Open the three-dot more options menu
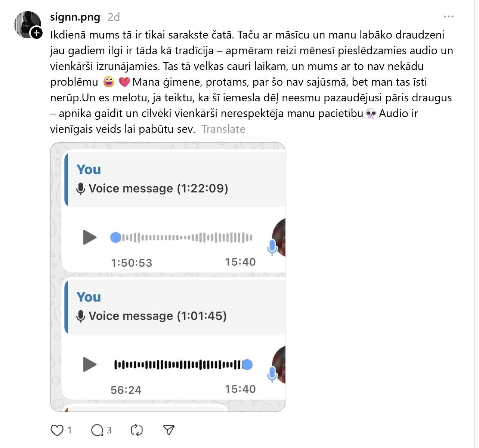Image resolution: width=479 pixels, height=448 pixels. 448,16
